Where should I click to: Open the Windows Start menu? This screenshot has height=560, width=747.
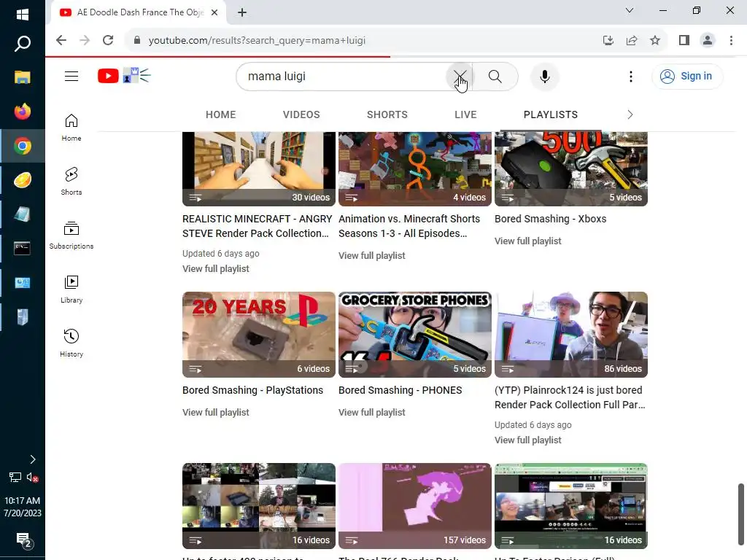pyautogui.click(x=23, y=15)
